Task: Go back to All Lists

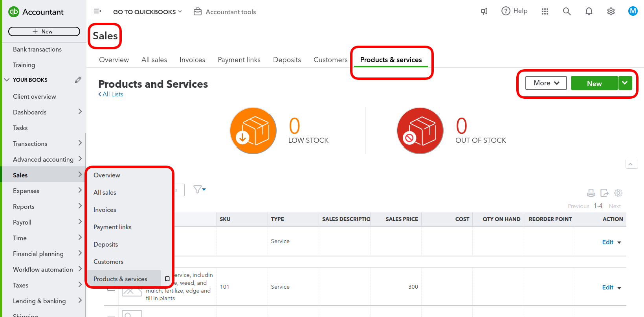Action: 111,94
